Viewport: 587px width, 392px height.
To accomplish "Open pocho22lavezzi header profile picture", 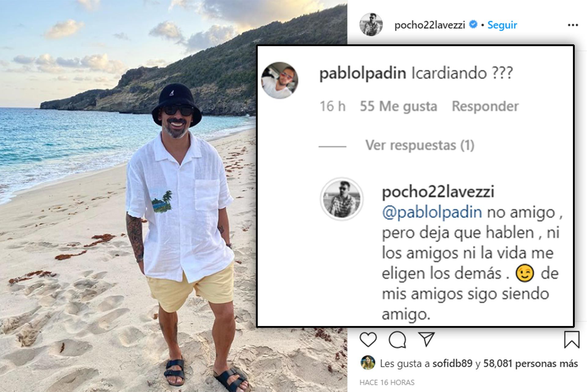I will pyautogui.click(x=371, y=24).
